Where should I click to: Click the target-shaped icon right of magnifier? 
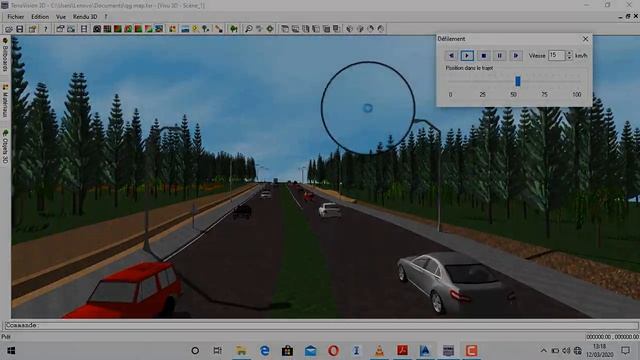[270, 29]
